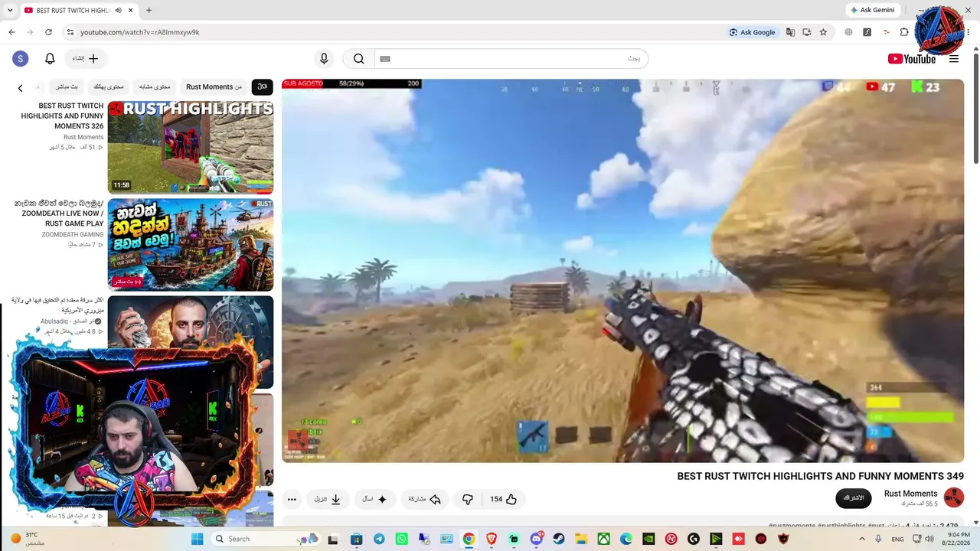
Task: Open the Rust Moments channel name link
Action: (x=910, y=494)
